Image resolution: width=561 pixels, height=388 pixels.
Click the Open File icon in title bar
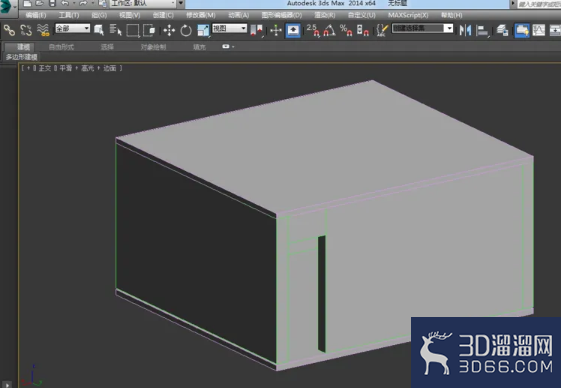point(40,4)
